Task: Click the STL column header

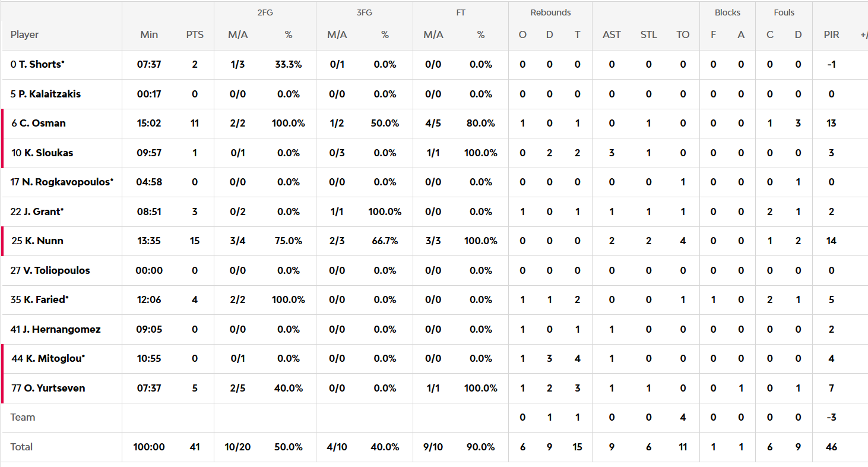Action: [648, 34]
